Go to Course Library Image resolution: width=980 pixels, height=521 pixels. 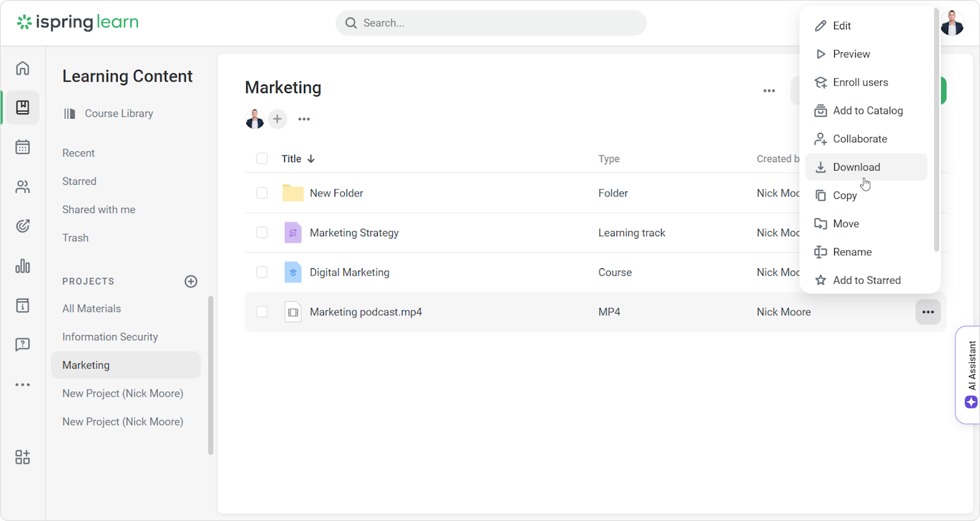pyautogui.click(x=119, y=114)
